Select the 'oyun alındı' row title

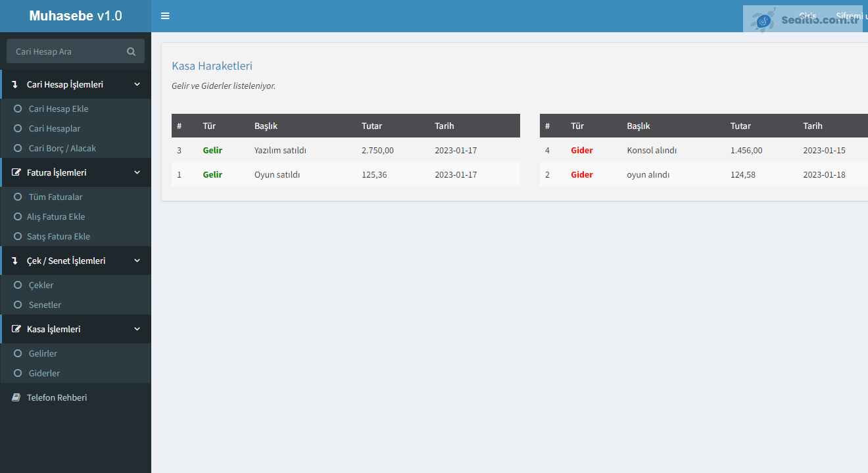[x=648, y=174]
